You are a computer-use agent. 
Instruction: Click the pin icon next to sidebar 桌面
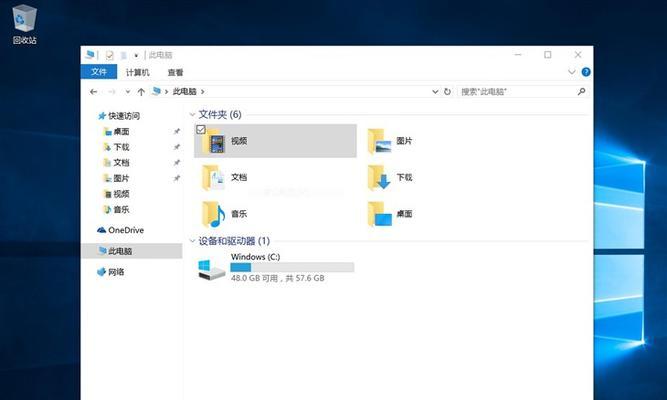click(x=177, y=131)
